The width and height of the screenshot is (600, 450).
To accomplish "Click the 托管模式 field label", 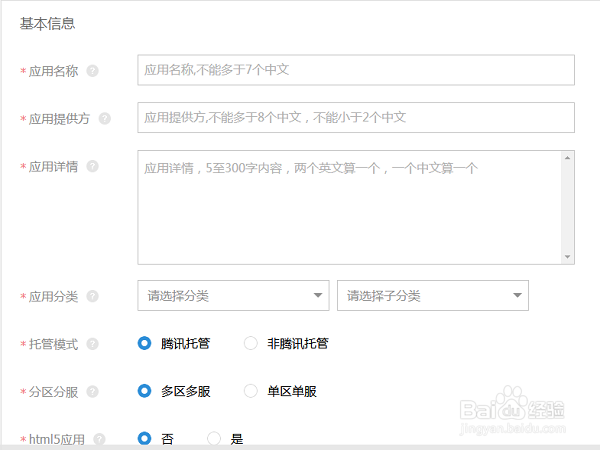I will point(53,344).
